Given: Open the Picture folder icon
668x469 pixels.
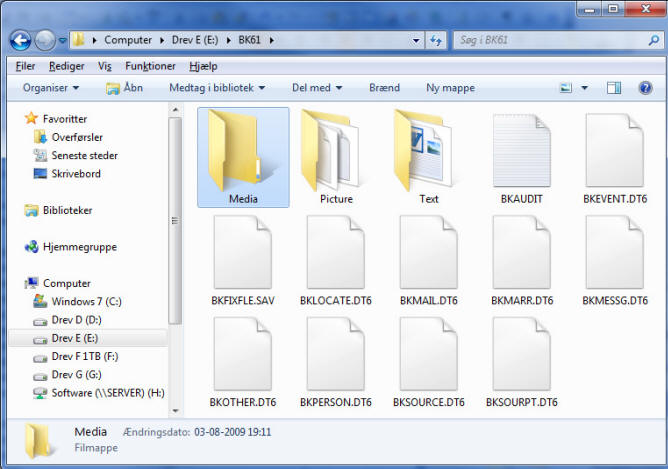Looking at the screenshot, I should [331, 150].
